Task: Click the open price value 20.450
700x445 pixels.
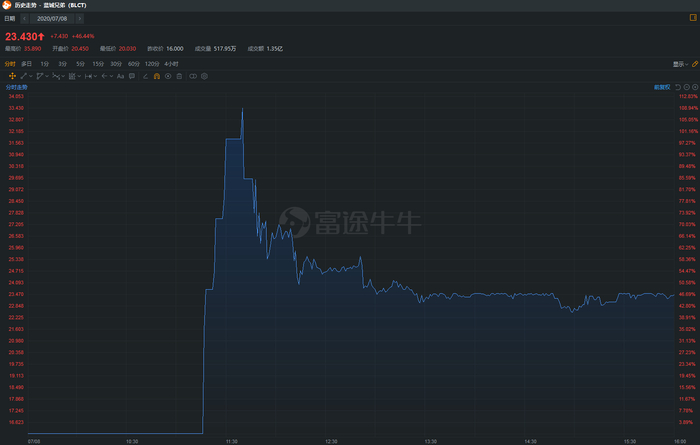Action: [80, 49]
